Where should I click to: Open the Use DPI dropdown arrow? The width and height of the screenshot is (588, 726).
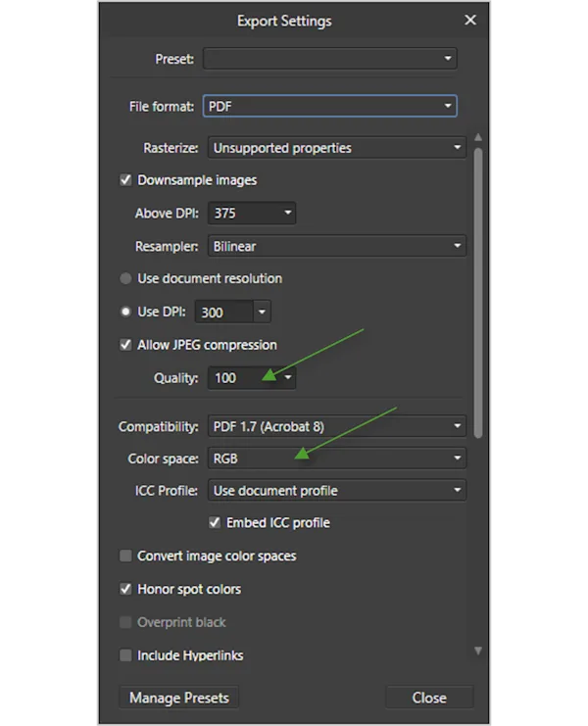point(262,313)
